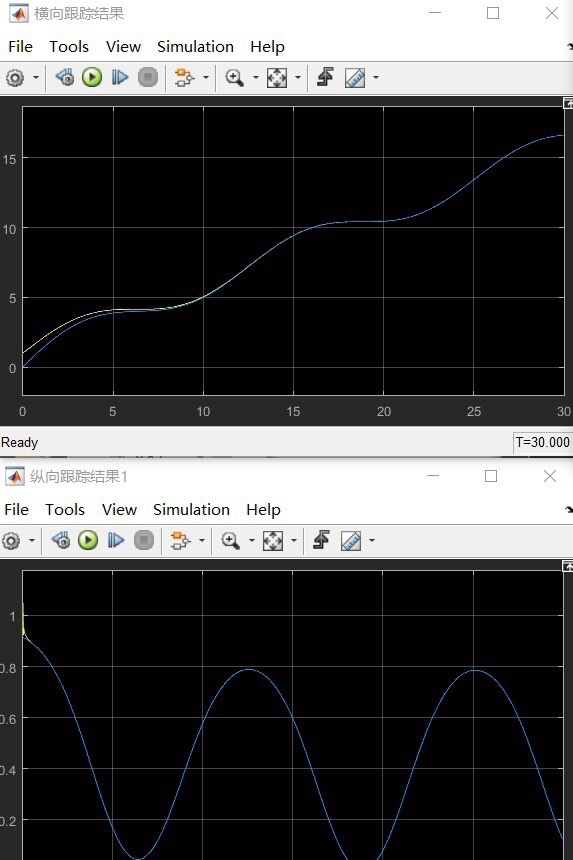Click MATLAB logo in 横向跟踪结果 title bar
This screenshot has width=573, height=860.
click(x=19, y=13)
